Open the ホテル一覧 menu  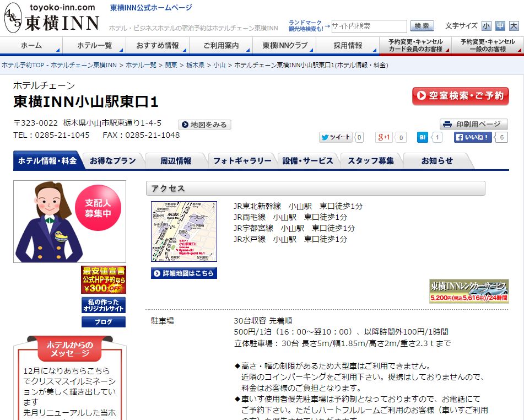click(94, 46)
